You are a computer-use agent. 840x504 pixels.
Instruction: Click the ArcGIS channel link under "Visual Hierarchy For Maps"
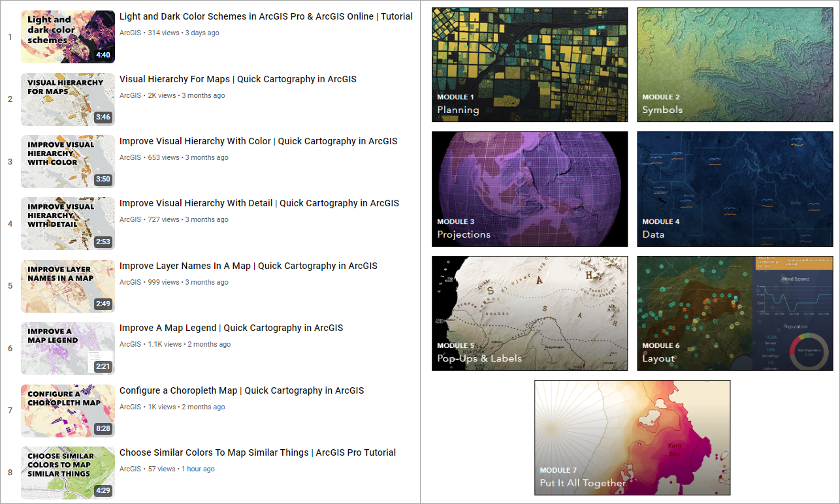click(129, 95)
